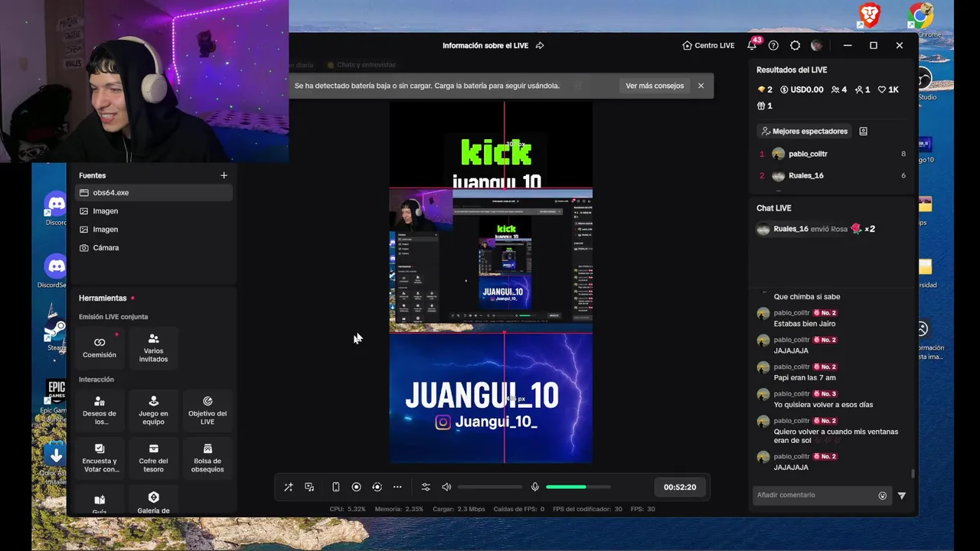
Task: Adjust the green microphone volume slider
Action: (x=578, y=487)
